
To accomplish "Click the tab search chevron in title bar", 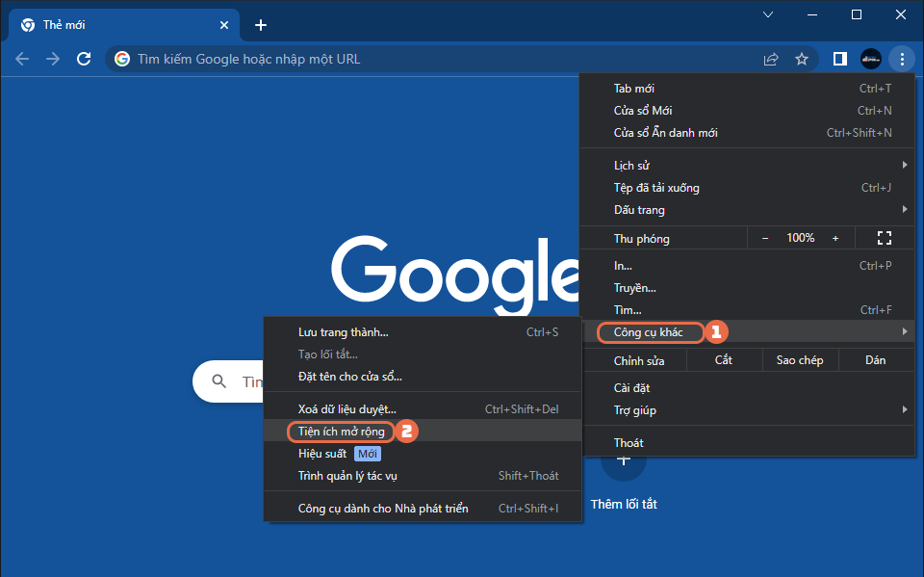I will click(x=768, y=14).
